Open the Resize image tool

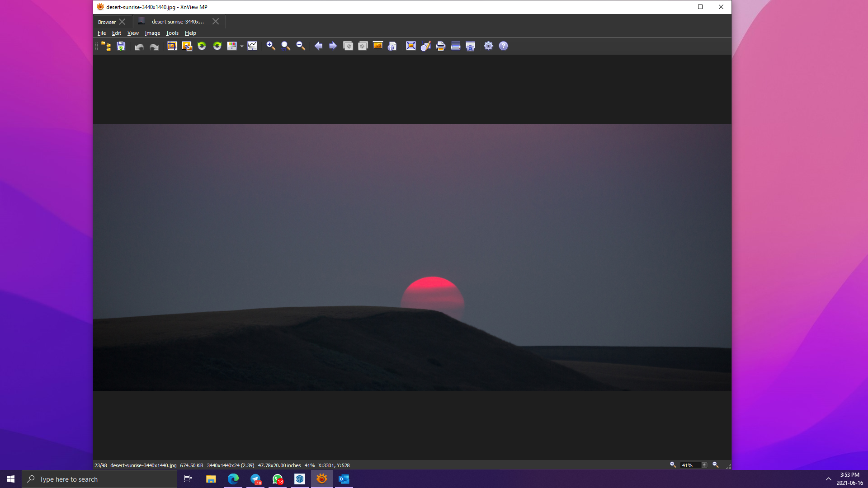[187, 46]
